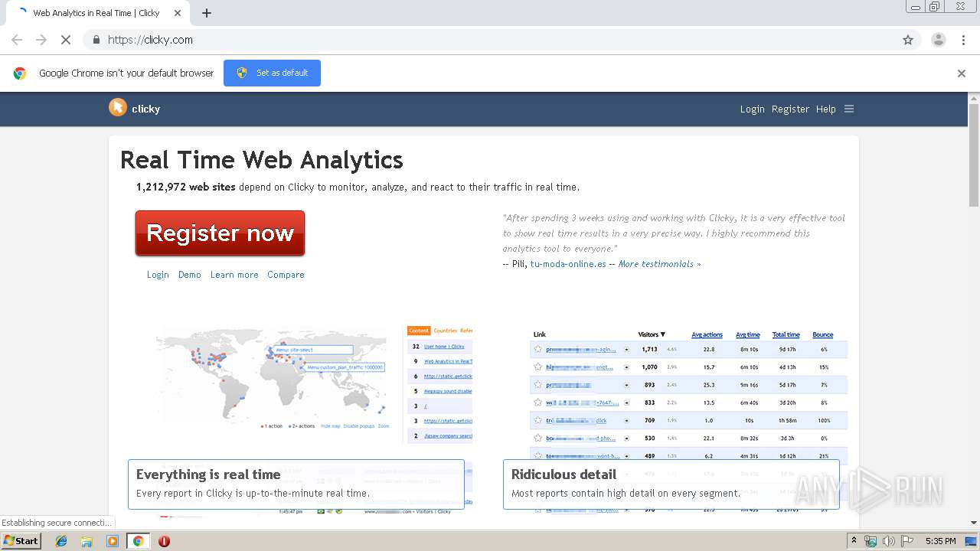Click the Clicky logo in the header
Screen dimensions: 980x551
[x=135, y=108]
